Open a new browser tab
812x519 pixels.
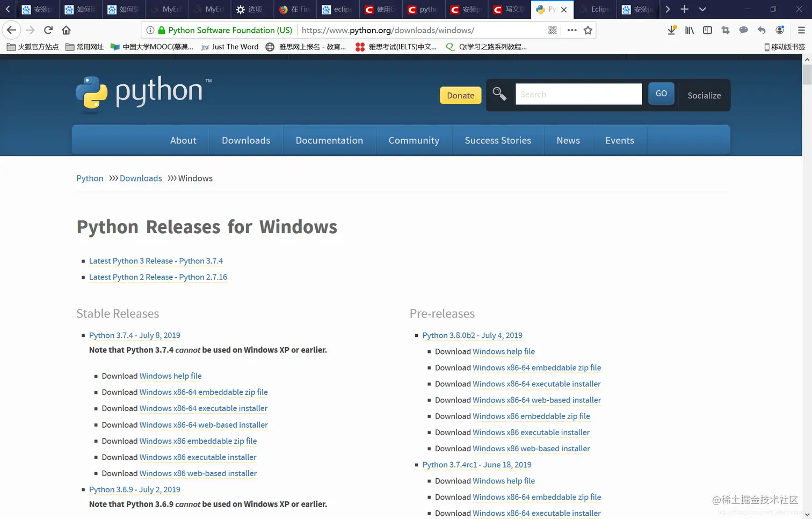(x=684, y=9)
